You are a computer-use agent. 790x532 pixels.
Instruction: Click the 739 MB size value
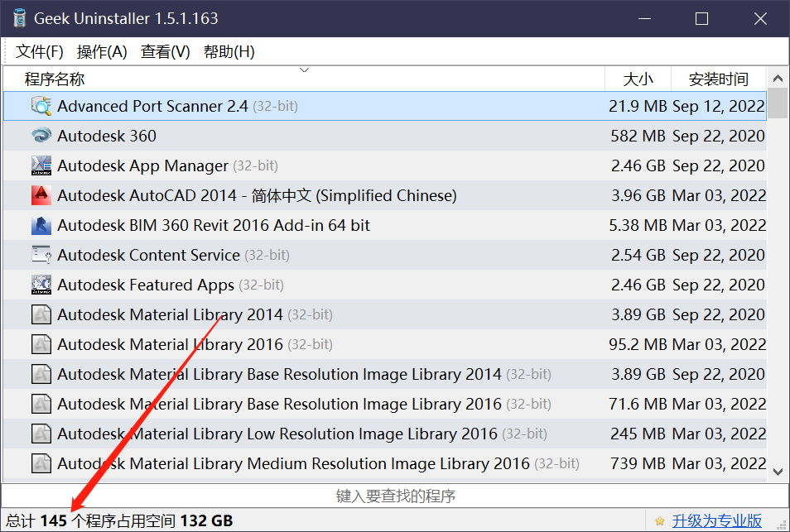coord(638,463)
